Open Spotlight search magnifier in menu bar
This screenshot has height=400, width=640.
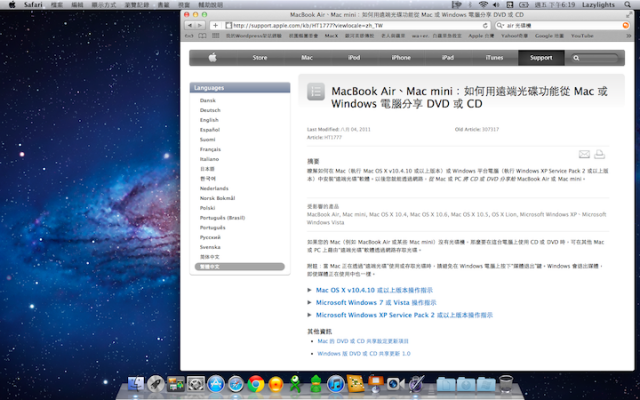(628, 4)
